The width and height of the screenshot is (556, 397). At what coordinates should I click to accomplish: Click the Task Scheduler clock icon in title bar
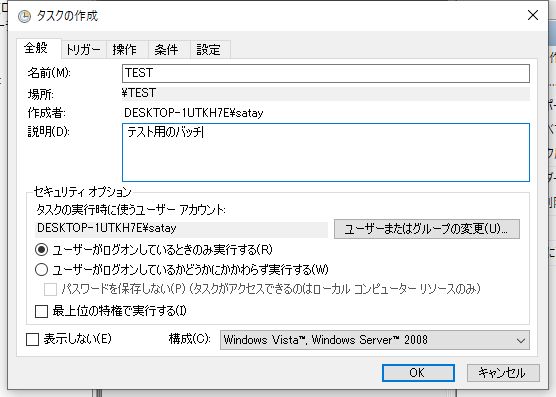click(24, 16)
